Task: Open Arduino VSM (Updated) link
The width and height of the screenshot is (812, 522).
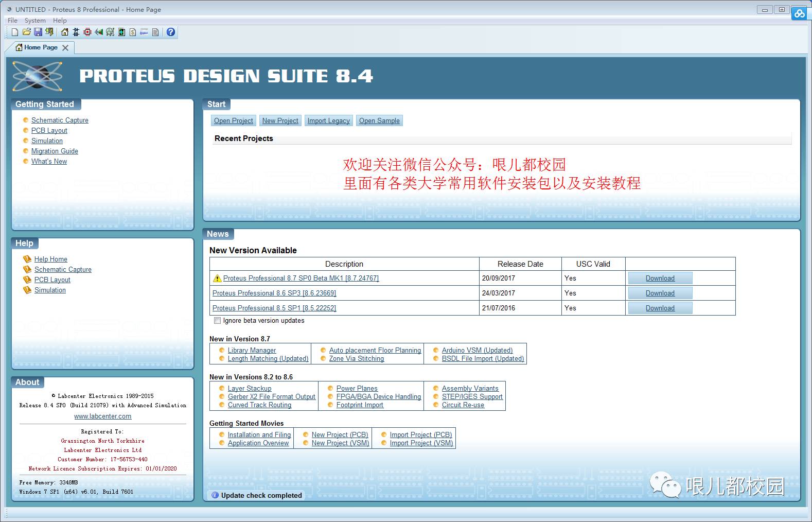Action: coord(477,350)
